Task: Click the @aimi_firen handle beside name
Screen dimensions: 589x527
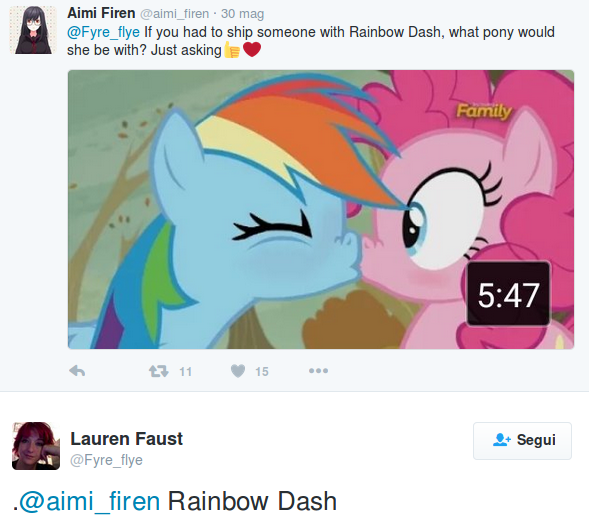Action: coord(174,14)
